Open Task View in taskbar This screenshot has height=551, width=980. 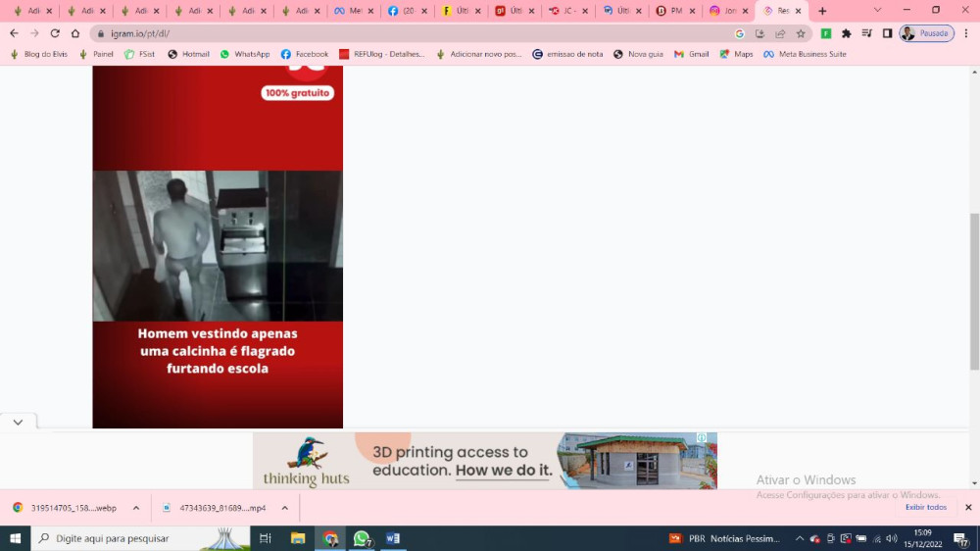[266, 538]
